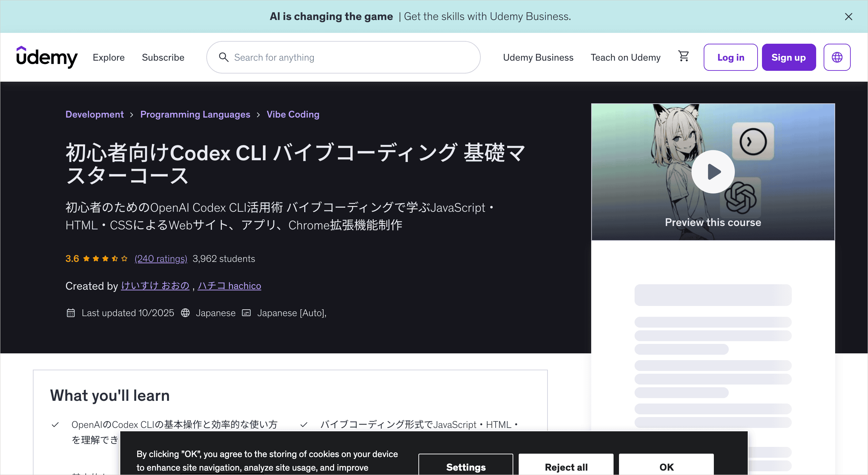Open instructor けいすけ おおの profile

155,286
